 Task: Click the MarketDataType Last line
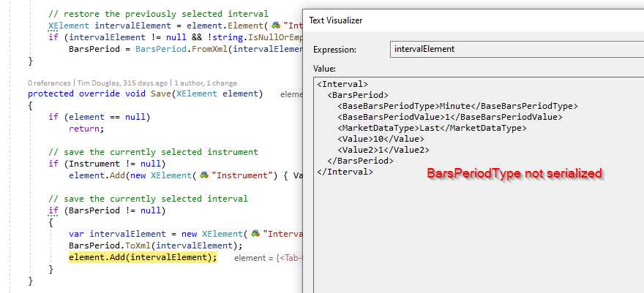[432, 128]
